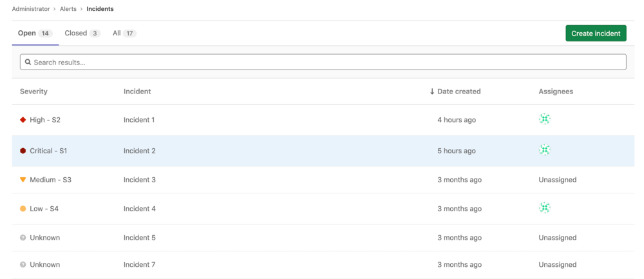Click the Medium severity orange triangle icon
Viewport: 644px width, 279px height.
click(x=23, y=180)
